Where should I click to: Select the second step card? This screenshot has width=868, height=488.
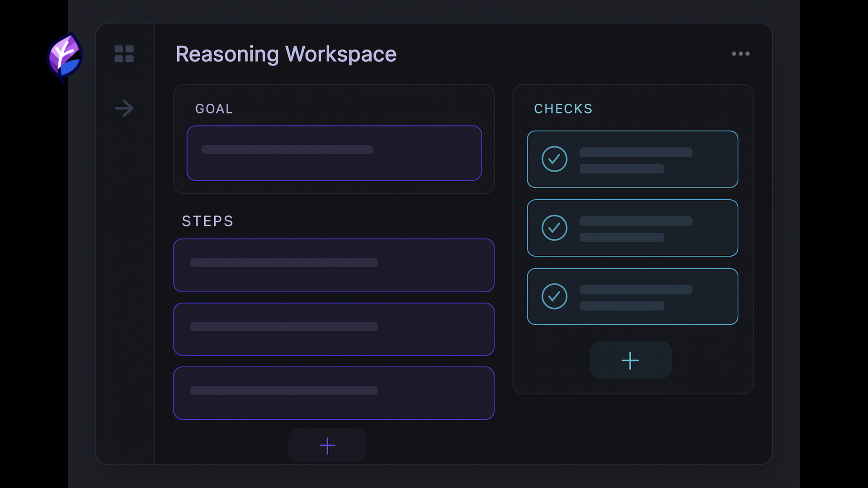click(334, 329)
